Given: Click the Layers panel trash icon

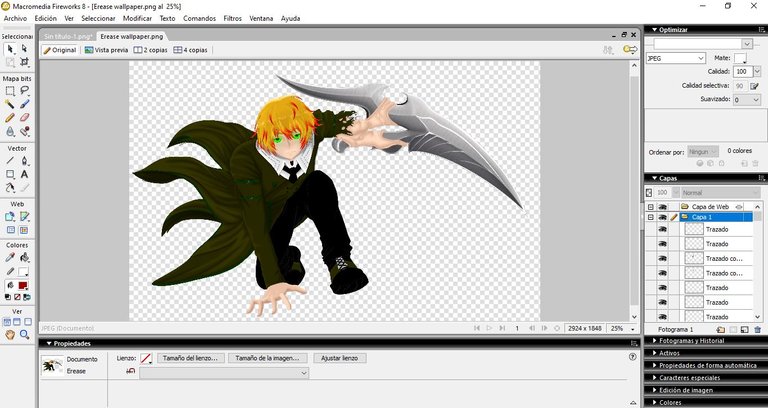Looking at the screenshot, I should 758,330.
